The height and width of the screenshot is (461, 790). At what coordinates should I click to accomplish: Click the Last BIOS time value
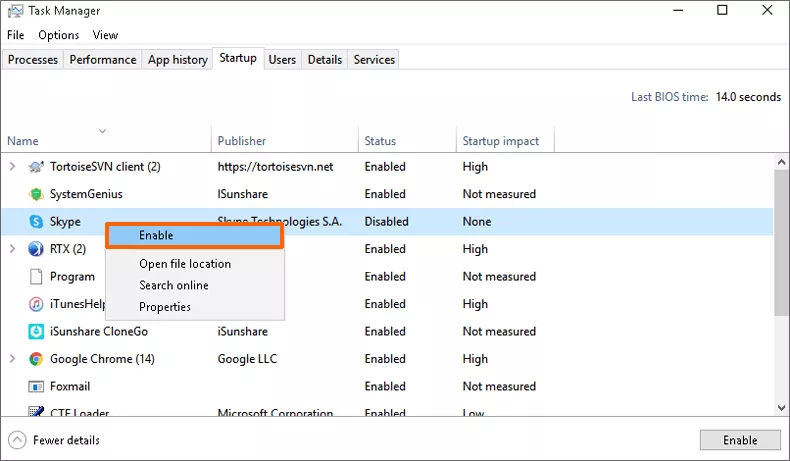pos(748,97)
